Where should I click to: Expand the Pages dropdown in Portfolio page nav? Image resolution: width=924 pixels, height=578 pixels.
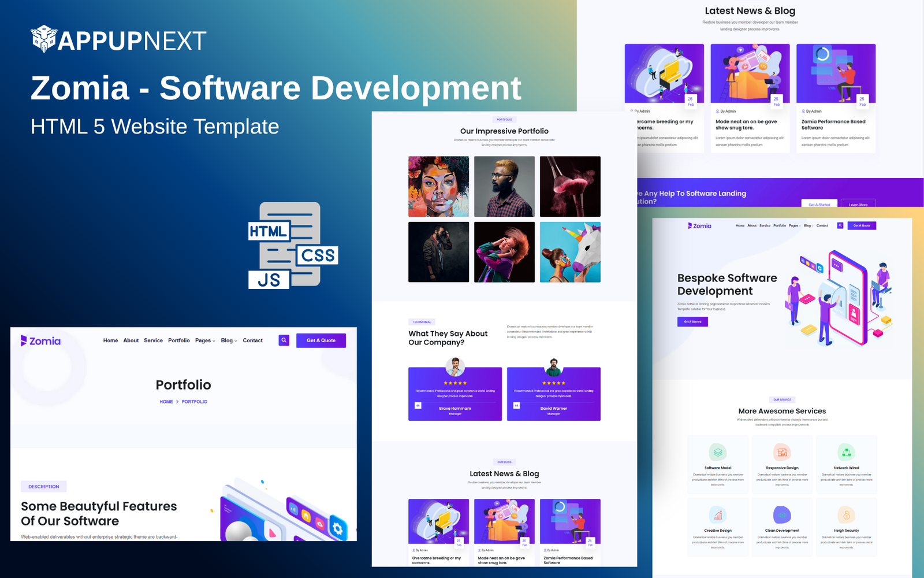click(205, 340)
